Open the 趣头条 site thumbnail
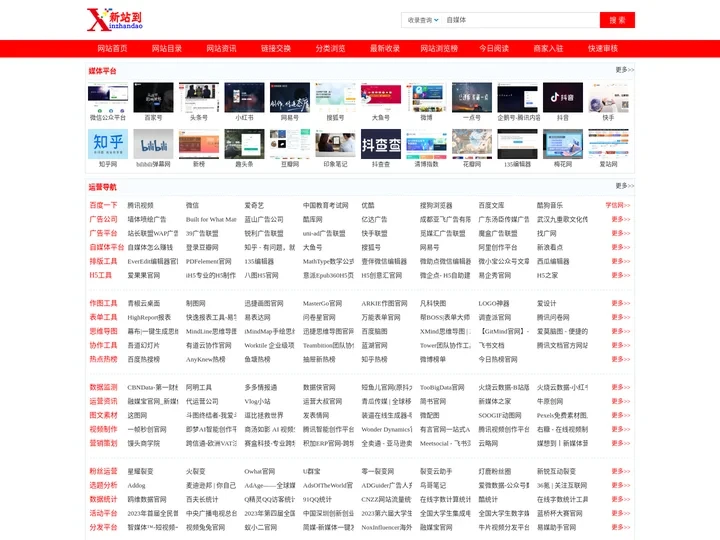This screenshot has height=540, width=720. (x=244, y=144)
